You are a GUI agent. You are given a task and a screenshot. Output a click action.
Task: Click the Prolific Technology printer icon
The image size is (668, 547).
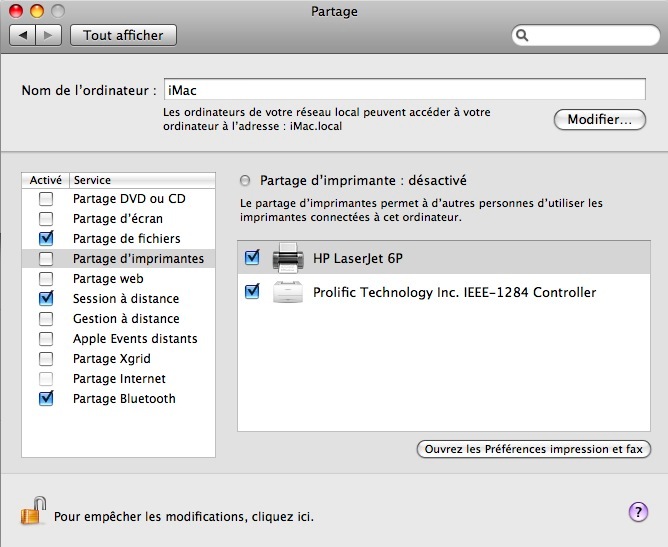(x=289, y=293)
